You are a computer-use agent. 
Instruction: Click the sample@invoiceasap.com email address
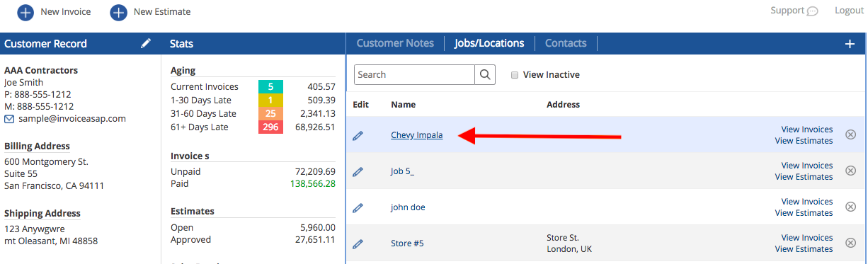point(72,118)
